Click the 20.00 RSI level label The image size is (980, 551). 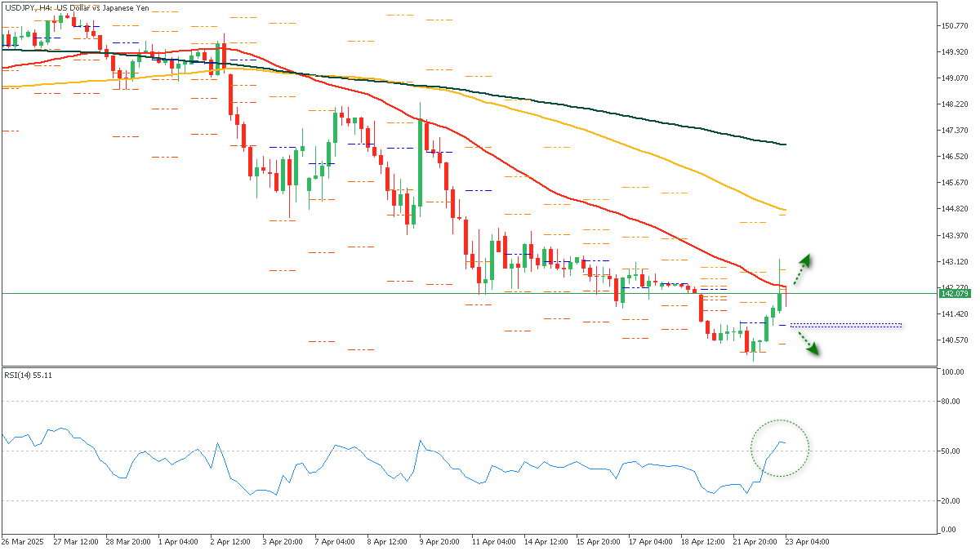point(950,501)
